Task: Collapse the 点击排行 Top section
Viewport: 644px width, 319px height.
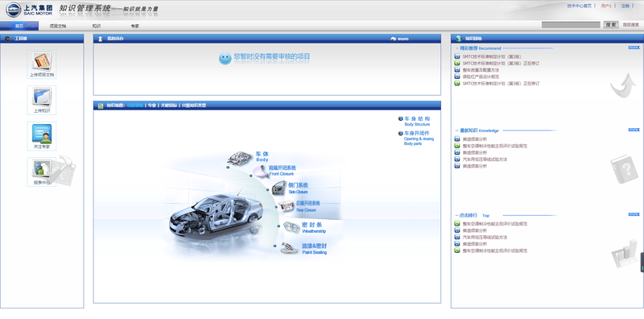Action: (x=456, y=215)
